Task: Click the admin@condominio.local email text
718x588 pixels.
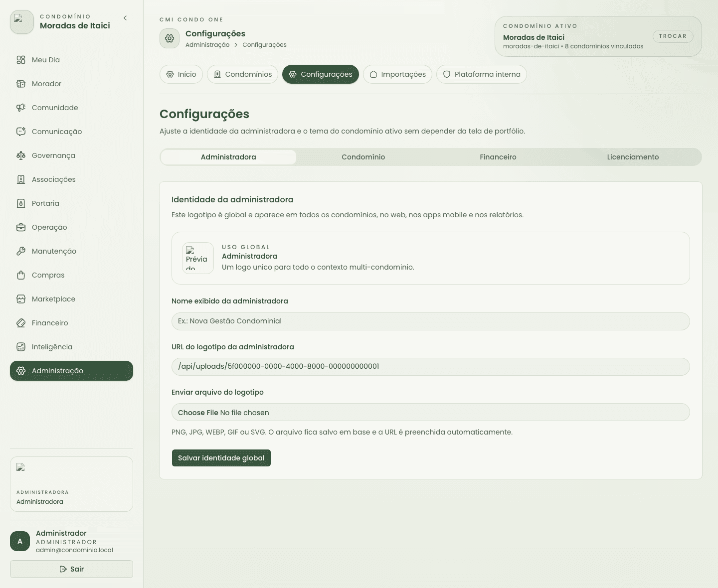Action: point(74,550)
